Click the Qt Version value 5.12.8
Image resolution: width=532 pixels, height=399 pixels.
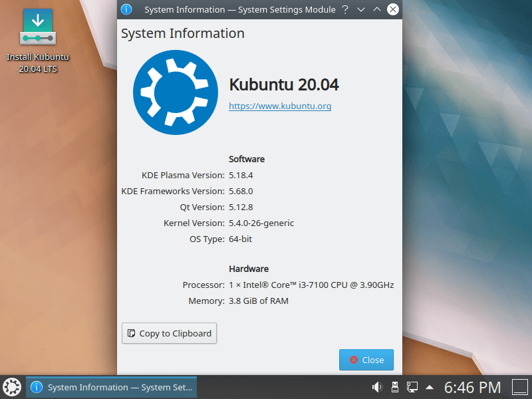[241, 207]
